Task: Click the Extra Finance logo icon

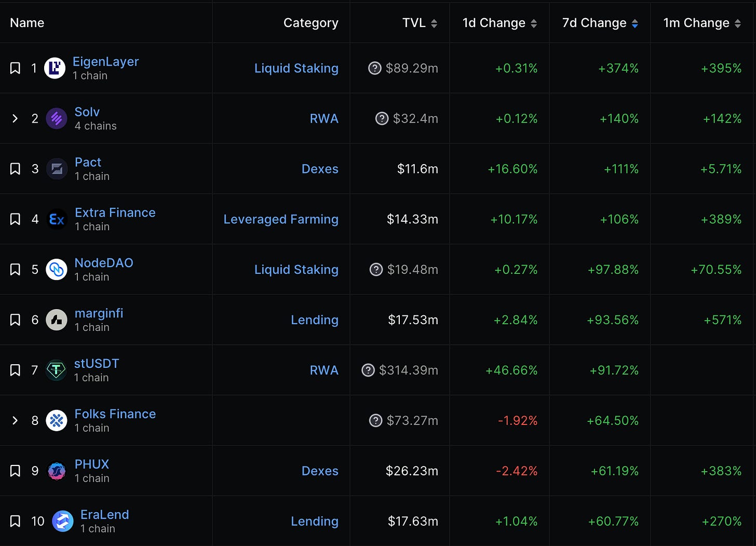Action: click(x=57, y=219)
